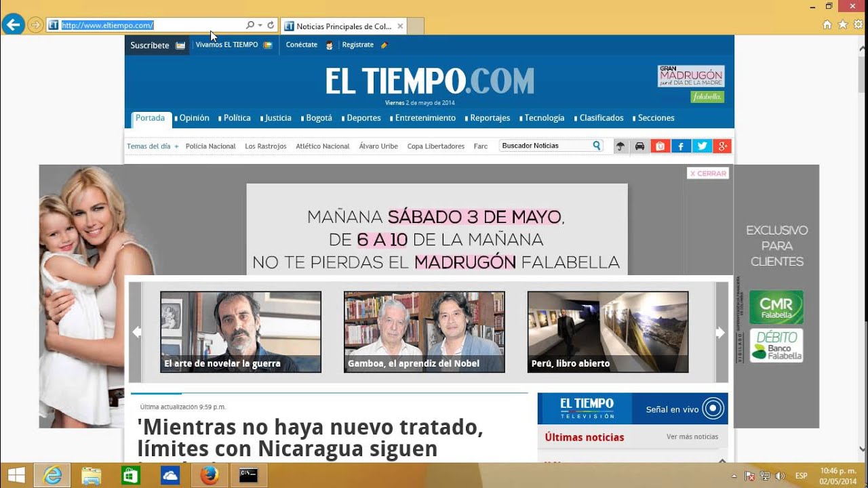Open Gamboa, el aprendiz del Nobel thumbnail
This screenshot has width=868, height=488.
[425, 332]
